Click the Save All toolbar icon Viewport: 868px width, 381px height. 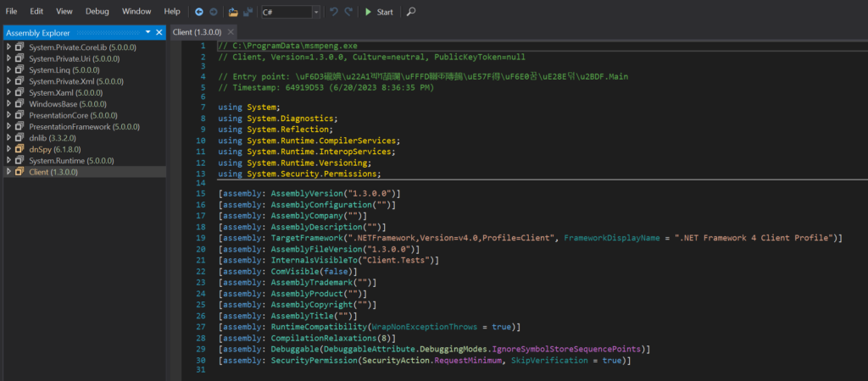tap(248, 12)
